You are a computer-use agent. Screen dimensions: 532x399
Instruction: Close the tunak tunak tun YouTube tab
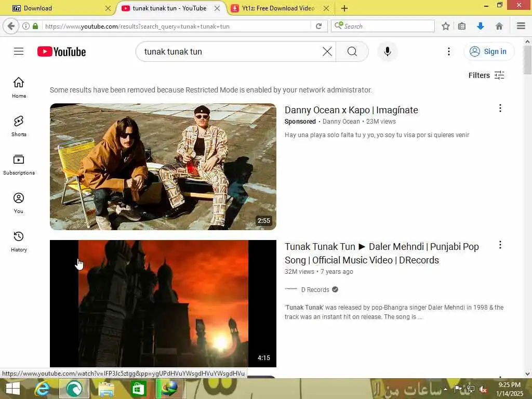click(x=217, y=8)
